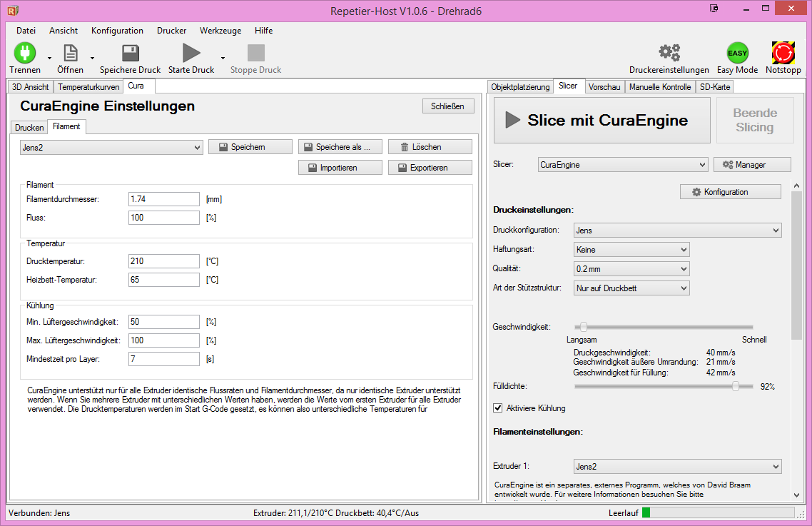The width and height of the screenshot is (812, 526).
Task: Switch to the 3D Ansicht tab
Action: 31,86
